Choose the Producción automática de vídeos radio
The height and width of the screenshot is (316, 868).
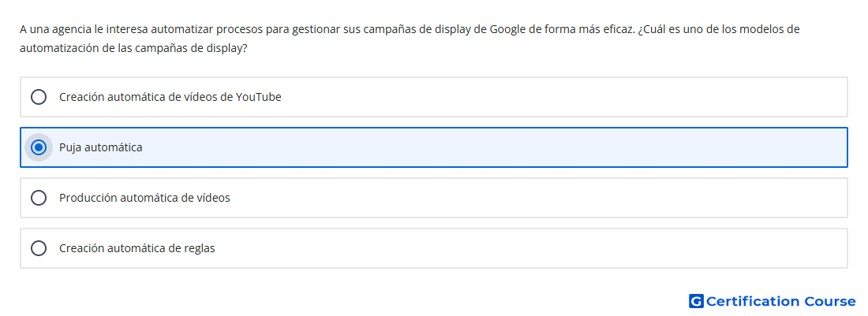[x=39, y=198]
